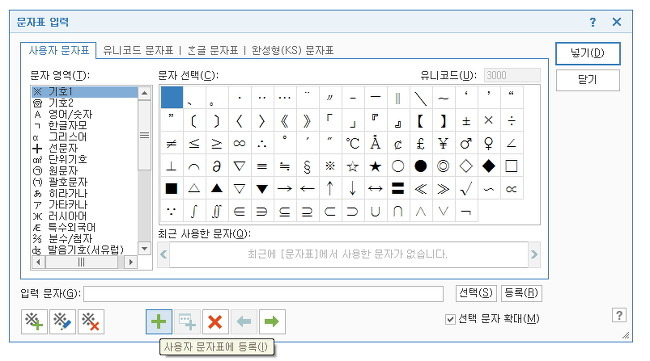Select the pound £ currency symbol
650x361 pixels.
point(420,143)
